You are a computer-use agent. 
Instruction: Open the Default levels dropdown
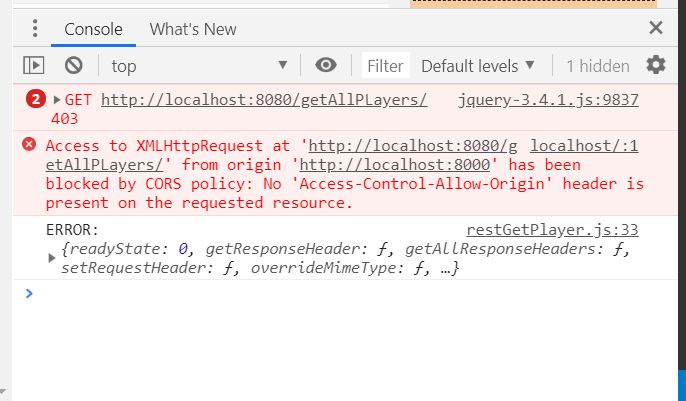coord(478,66)
